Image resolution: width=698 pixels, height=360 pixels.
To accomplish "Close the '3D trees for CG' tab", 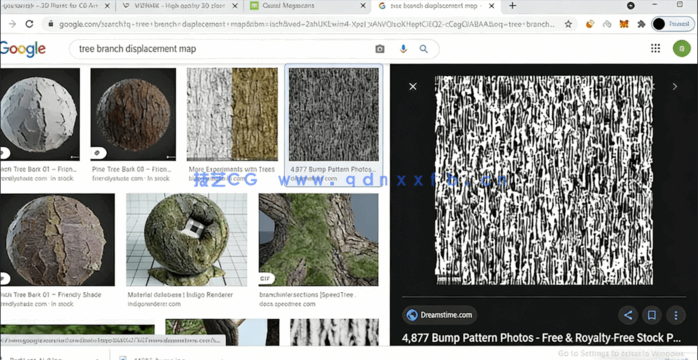I will coord(107,6).
